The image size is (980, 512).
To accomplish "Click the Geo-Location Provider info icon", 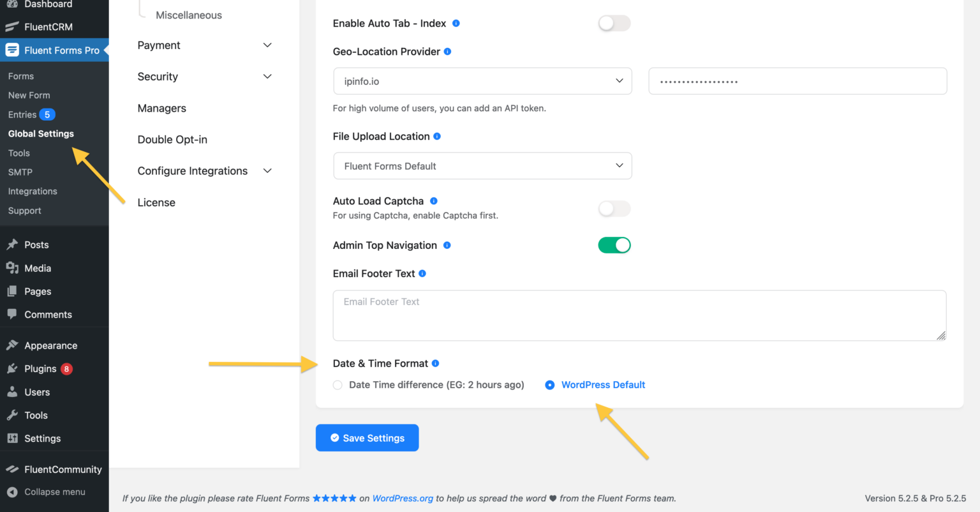I will [449, 51].
